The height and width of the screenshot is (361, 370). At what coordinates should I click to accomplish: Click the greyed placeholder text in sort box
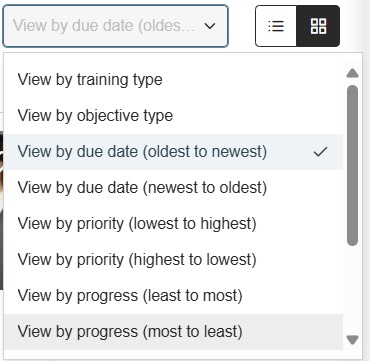coord(104,26)
